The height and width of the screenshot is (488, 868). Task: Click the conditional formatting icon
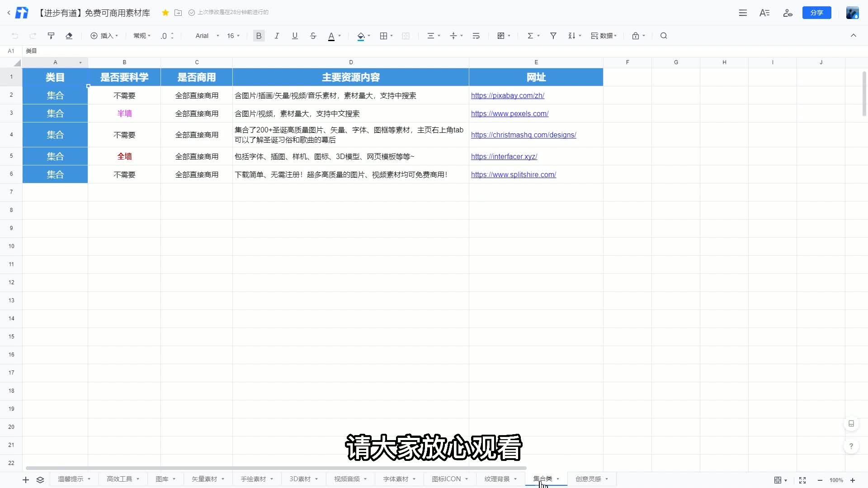tap(501, 36)
